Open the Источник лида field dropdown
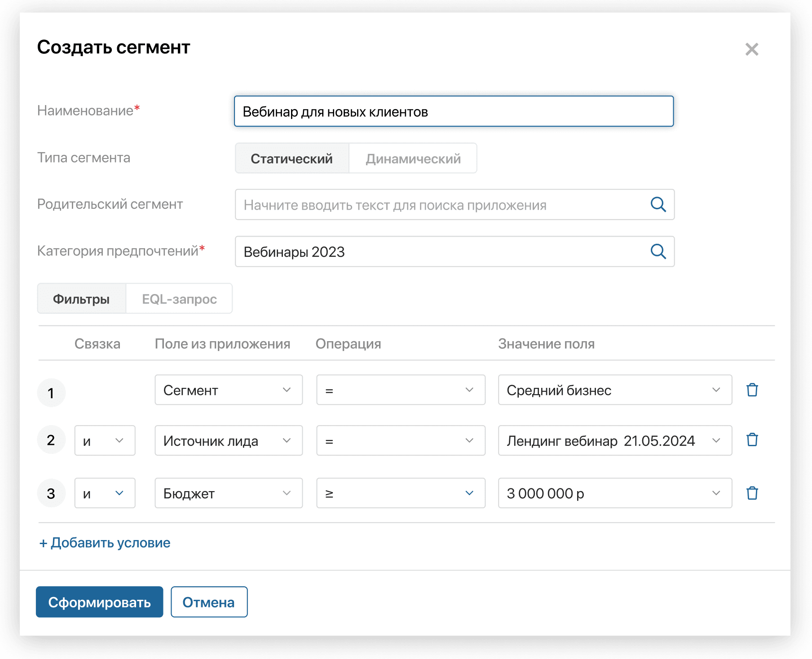This screenshot has height=659, width=812. tap(229, 440)
